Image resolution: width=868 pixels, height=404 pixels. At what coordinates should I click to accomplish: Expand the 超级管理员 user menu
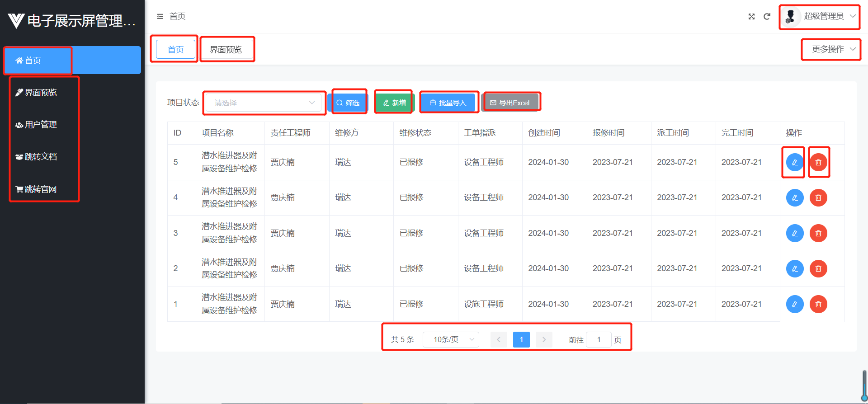[820, 17]
